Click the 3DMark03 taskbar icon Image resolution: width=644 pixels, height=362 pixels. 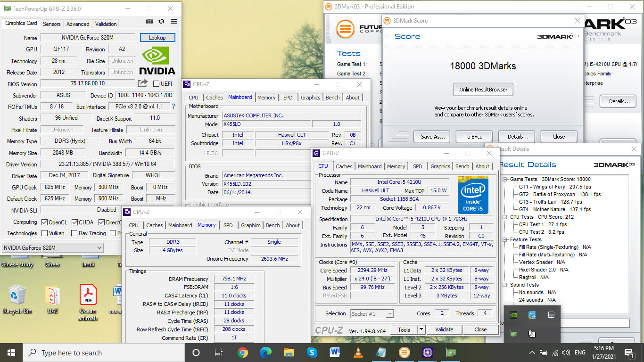pyautogui.click(x=404, y=353)
